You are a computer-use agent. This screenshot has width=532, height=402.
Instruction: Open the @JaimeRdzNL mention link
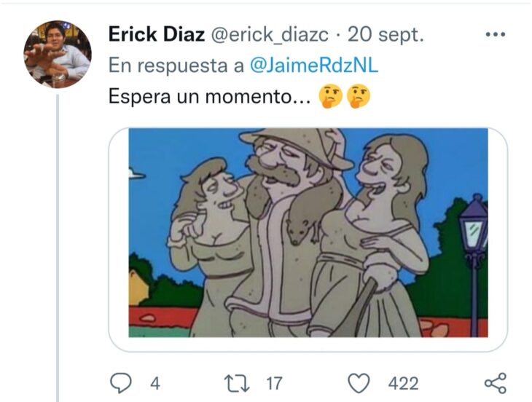pos(314,65)
